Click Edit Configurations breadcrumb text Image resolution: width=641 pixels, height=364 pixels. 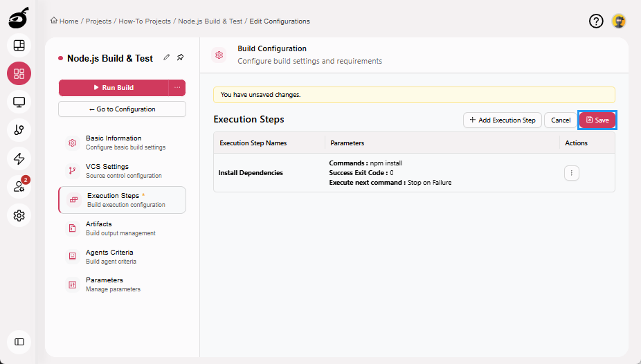click(x=280, y=21)
